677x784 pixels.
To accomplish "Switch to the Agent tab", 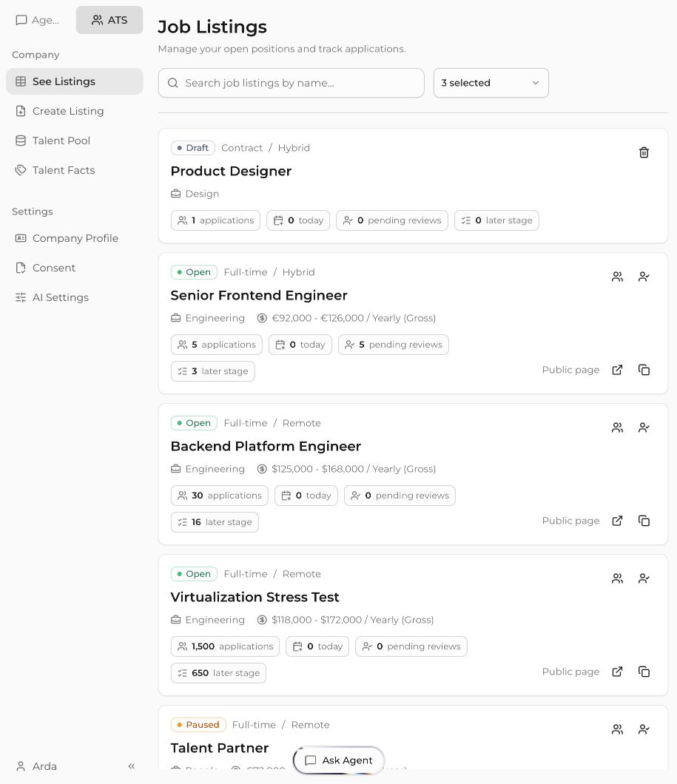I will [x=38, y=20].
